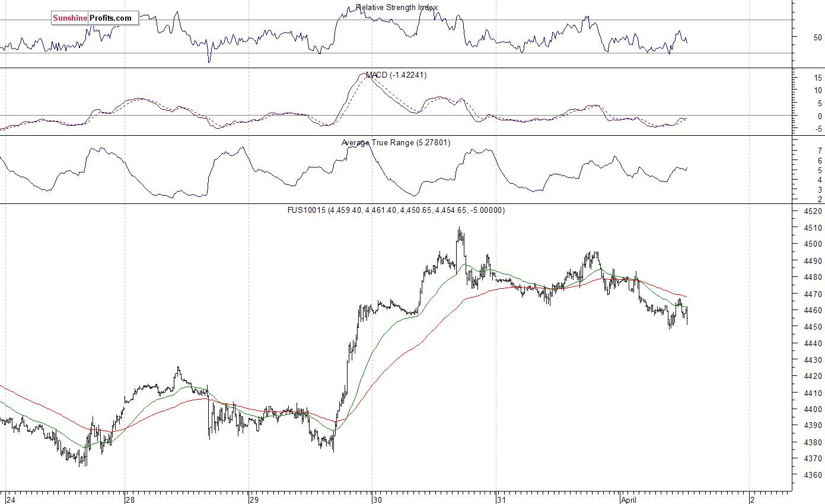This screenshot has width=825, height=504.
Task: Click the 4450 price axis value
Action: click(x=812, y=327)
